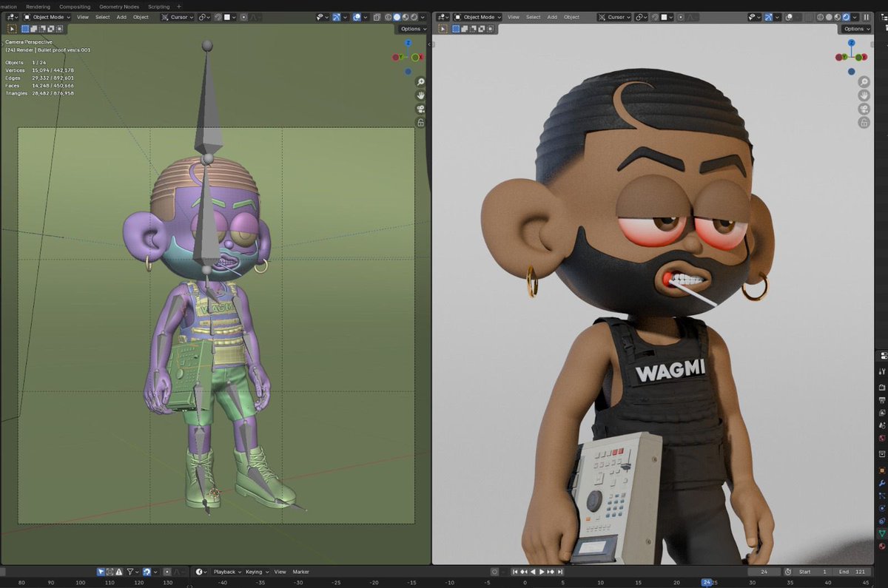Open Object Mode dropdown in right viewport
The height and width of the screenshot is (588, 888).
click(478, 17)
